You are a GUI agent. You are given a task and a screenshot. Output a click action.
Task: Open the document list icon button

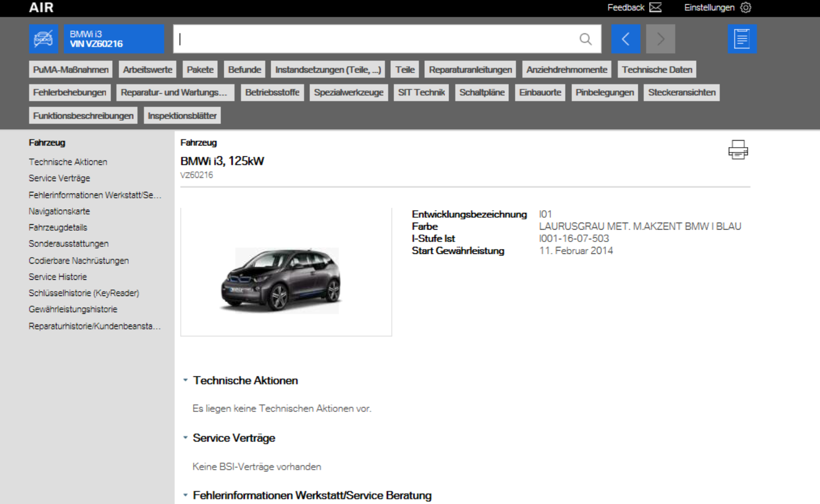742,39
